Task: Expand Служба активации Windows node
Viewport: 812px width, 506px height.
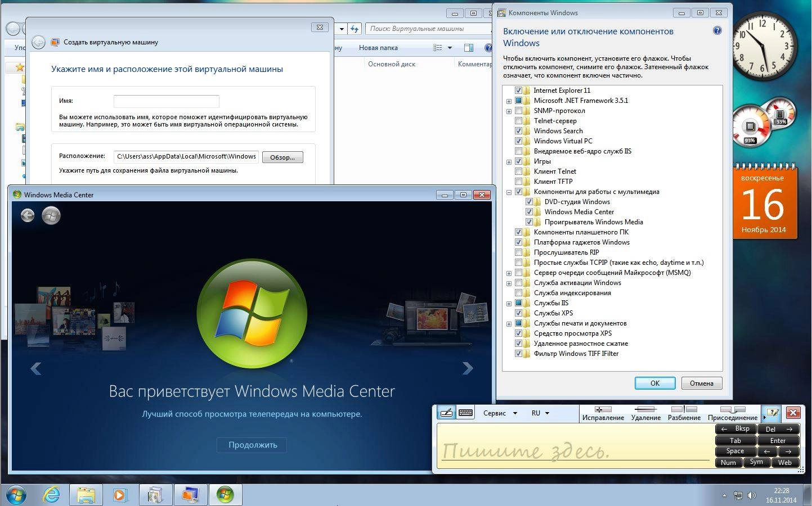Action: click(x=509, y=283)
